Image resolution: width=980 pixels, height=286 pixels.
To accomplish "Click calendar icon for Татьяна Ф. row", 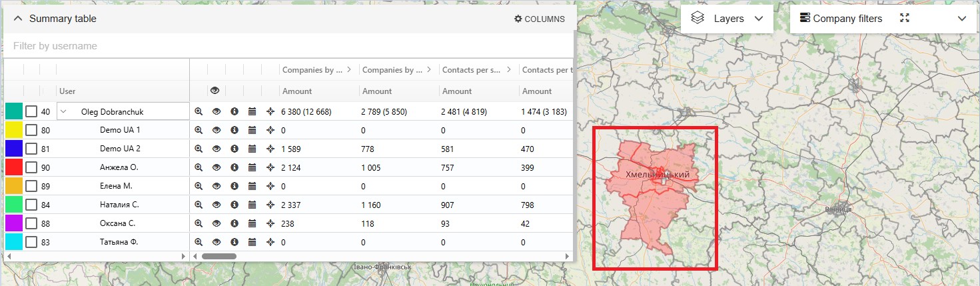I will pos(252,243).
